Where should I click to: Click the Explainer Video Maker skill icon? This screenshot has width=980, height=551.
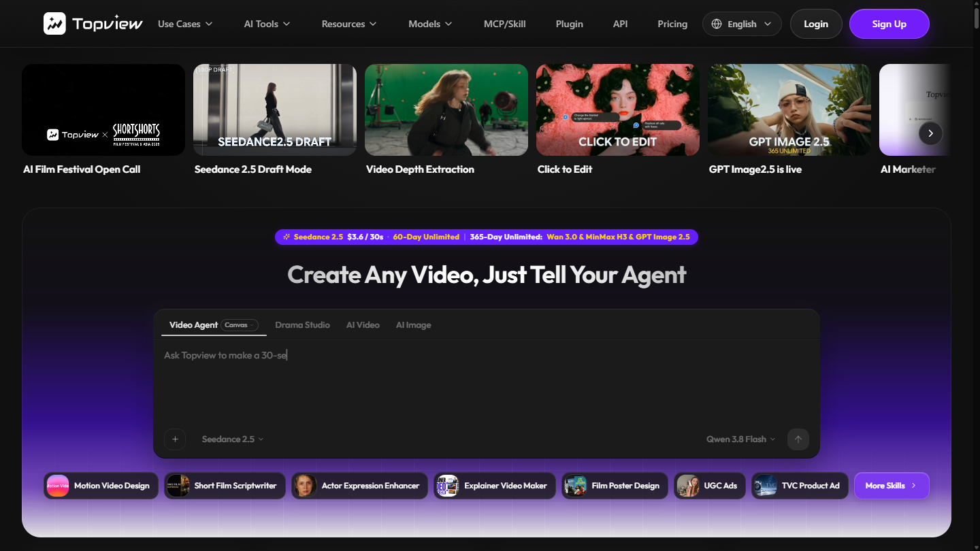pos(448,486)
